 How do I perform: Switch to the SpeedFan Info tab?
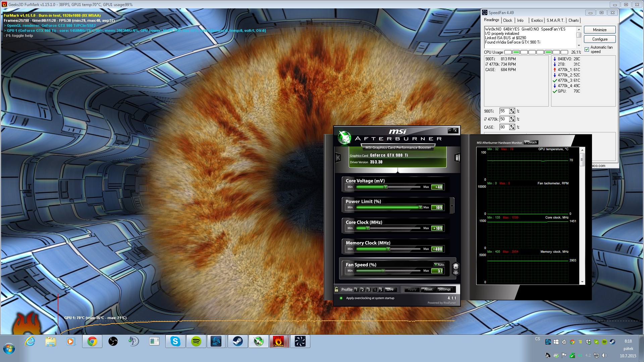[520, 20]
